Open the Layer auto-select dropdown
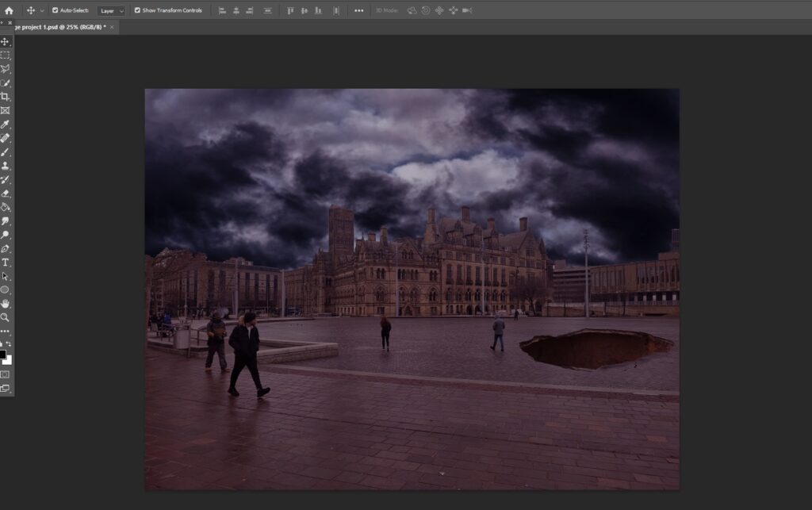 point(111,10)
